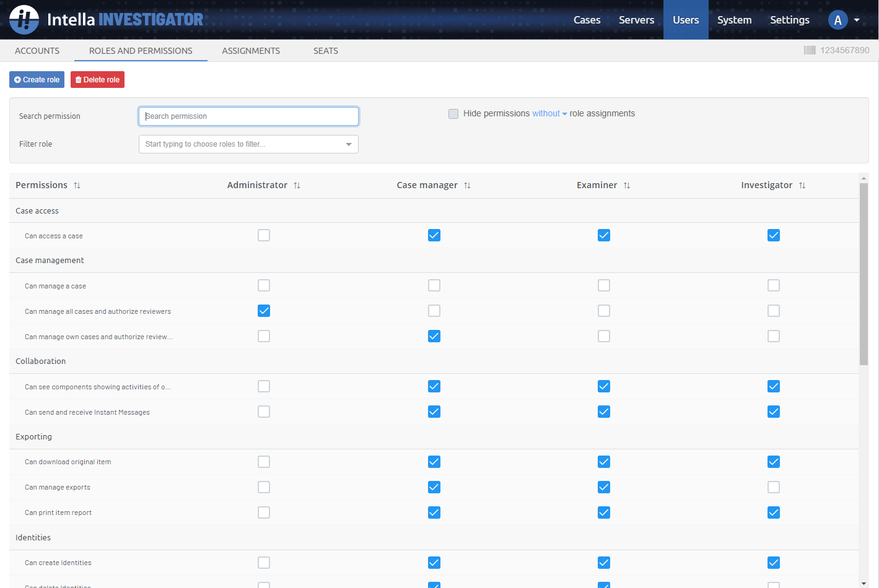The image size is (879, 588).
Task: Focus the Search permission input field
Action: tap(248, 116)
